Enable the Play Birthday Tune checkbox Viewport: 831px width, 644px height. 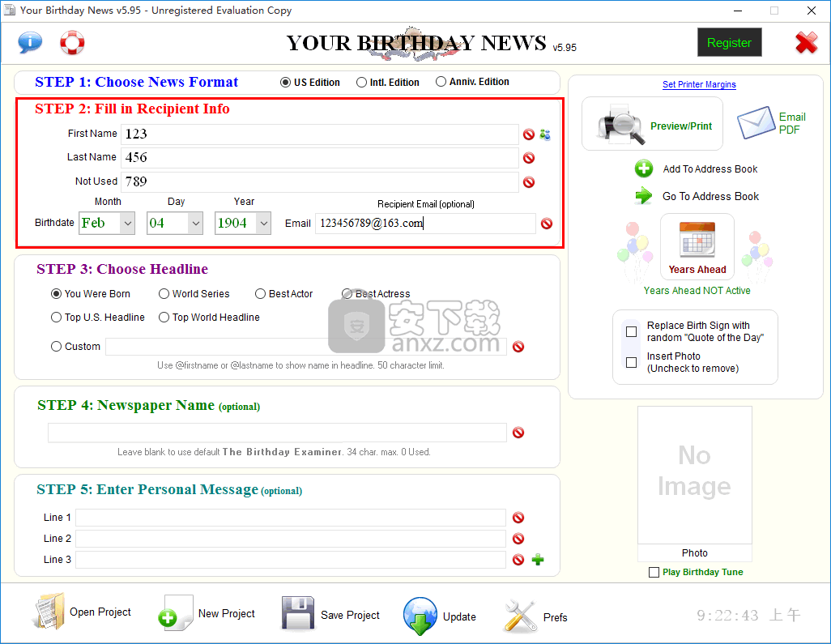click(654, 573)
